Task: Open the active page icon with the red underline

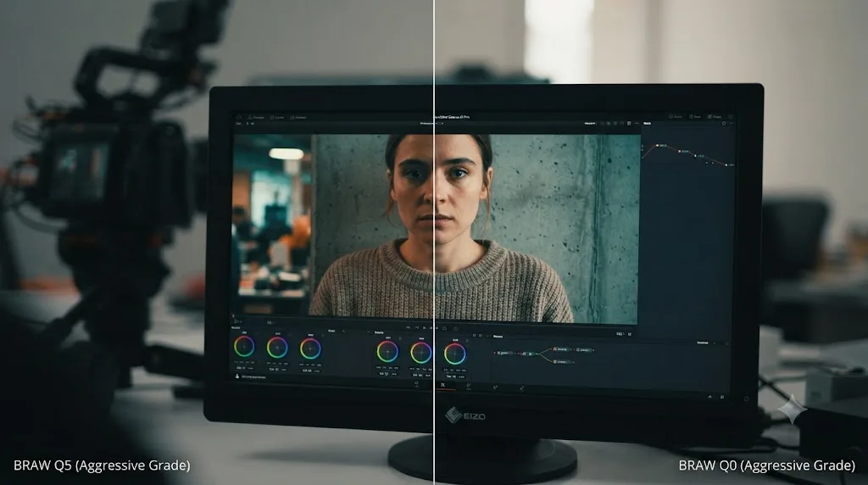Action: (442, 385)
